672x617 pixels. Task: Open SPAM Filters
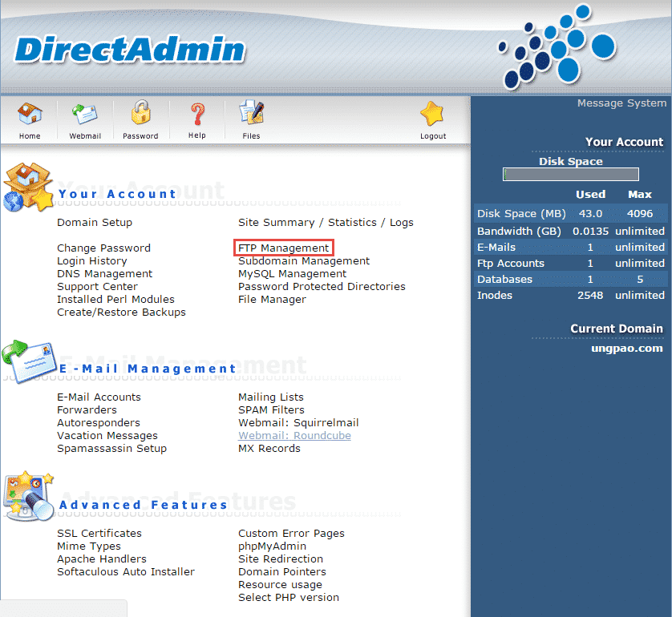pos(271,410)
